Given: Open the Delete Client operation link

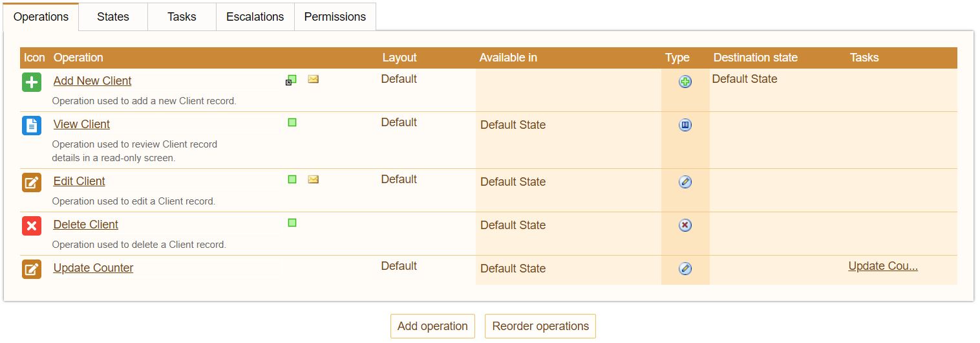Looking at the screenshot, I should [86, 225].
